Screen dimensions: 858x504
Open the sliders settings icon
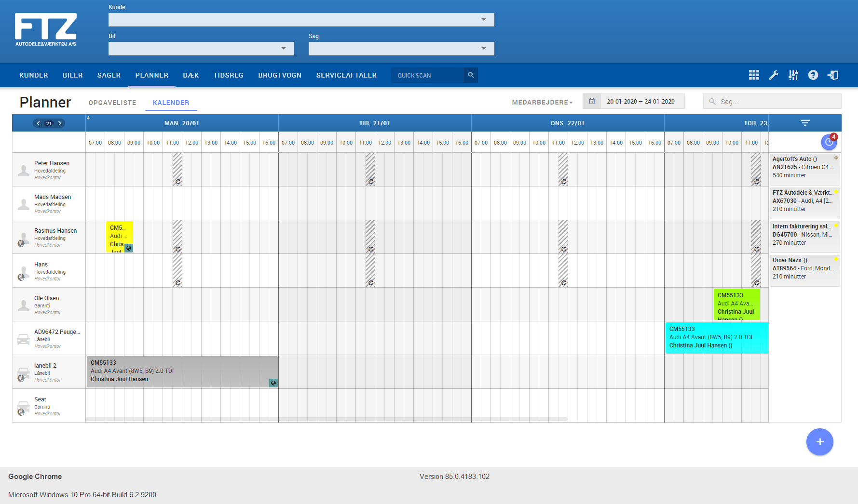pyautogui.click(x=793, y=75)
